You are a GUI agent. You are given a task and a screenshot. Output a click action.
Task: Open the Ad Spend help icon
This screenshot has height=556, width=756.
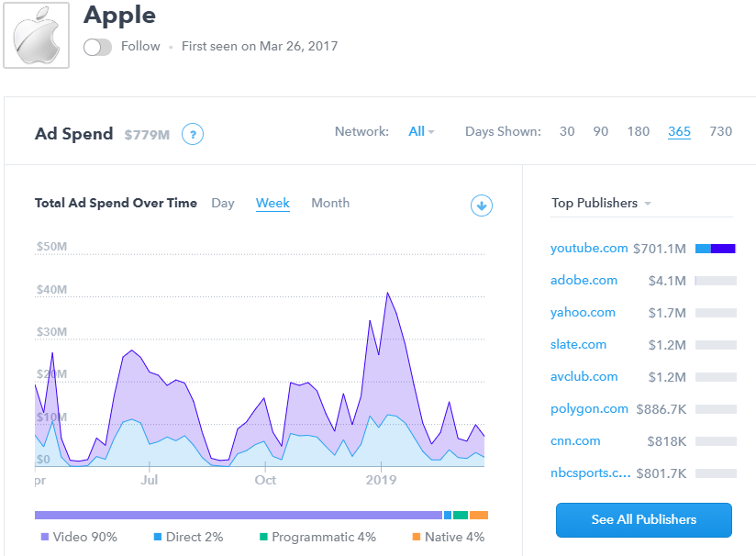point(192,134)
